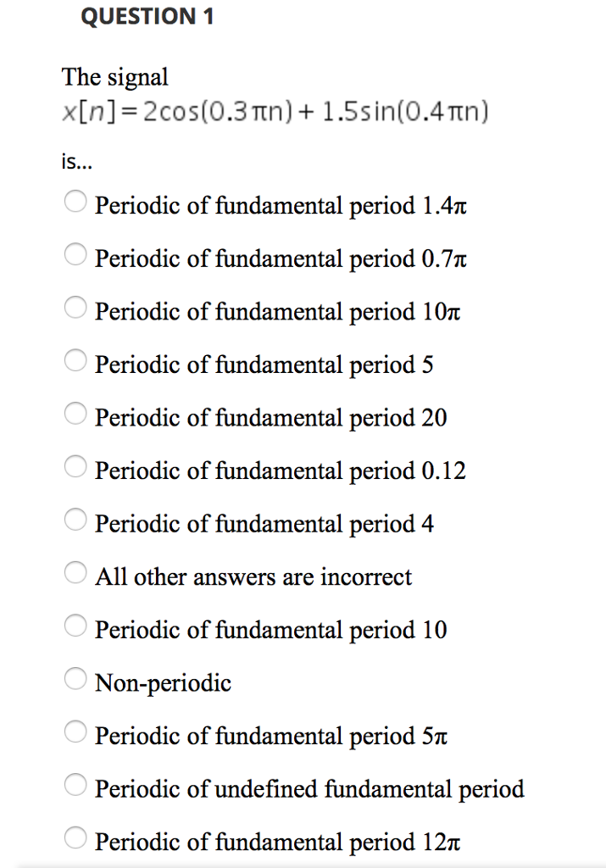This screenshot has width=606, height=868.
Task: Select the option 'Periodic of fundamental period 5'
Action: (75, 360)
